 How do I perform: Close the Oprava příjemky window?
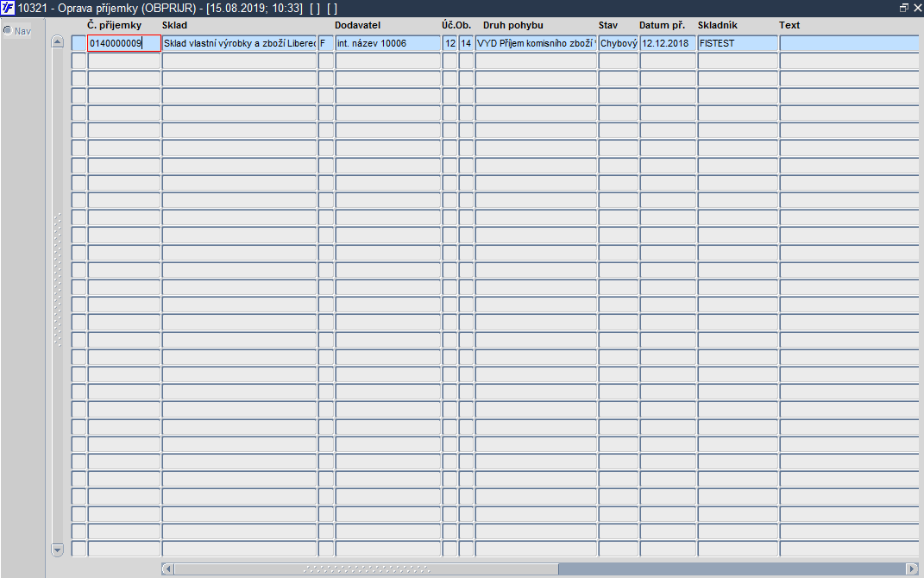(917, 8)
